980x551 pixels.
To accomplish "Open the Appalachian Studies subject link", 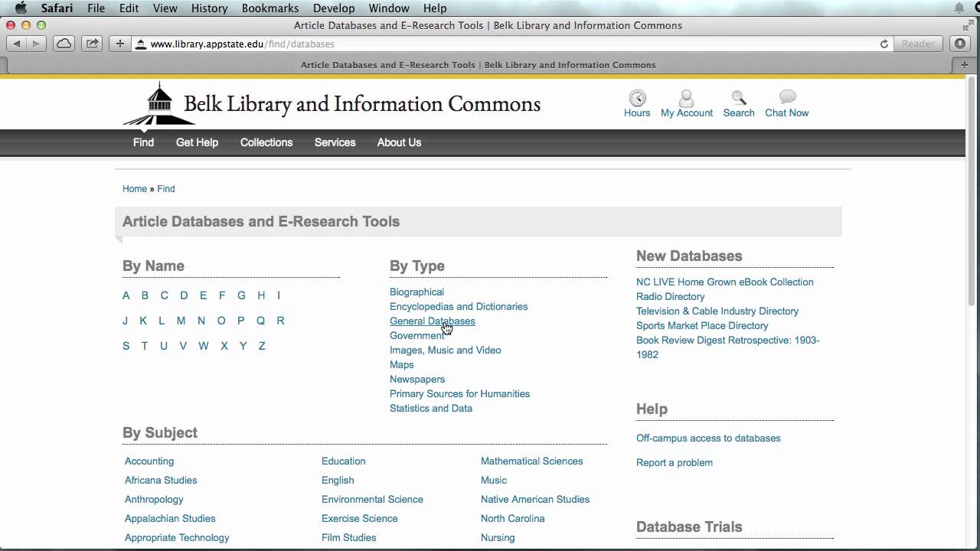I will (170, 519).
